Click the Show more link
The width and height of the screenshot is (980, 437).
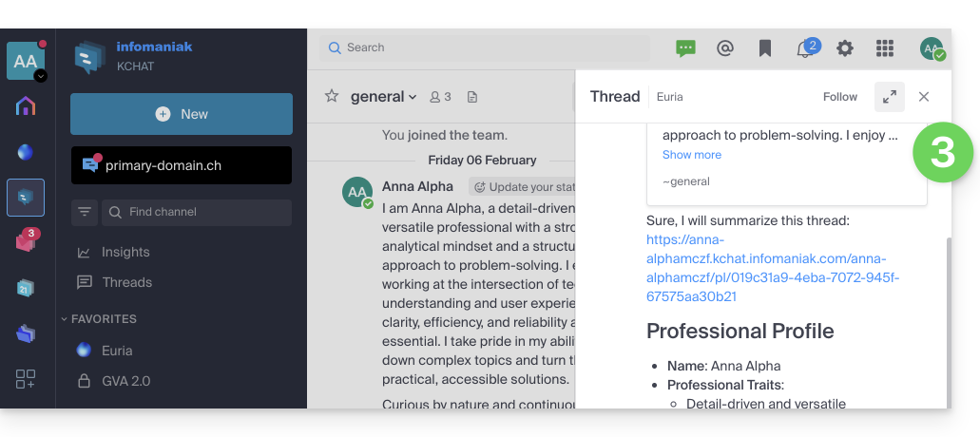click(x=691, y=155)
